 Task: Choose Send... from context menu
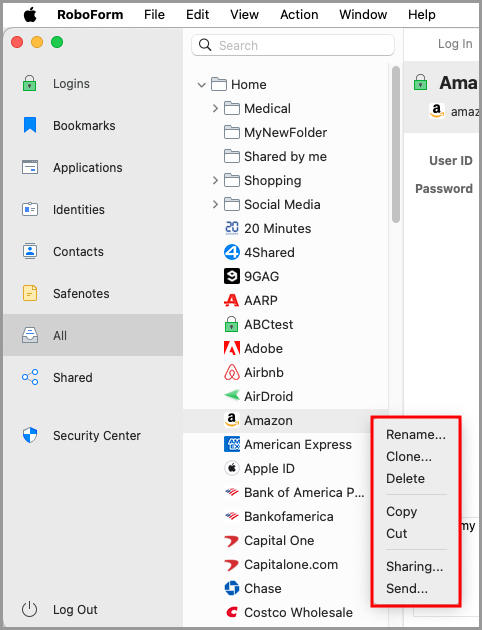pyautogui.click(x=407, y=589)
